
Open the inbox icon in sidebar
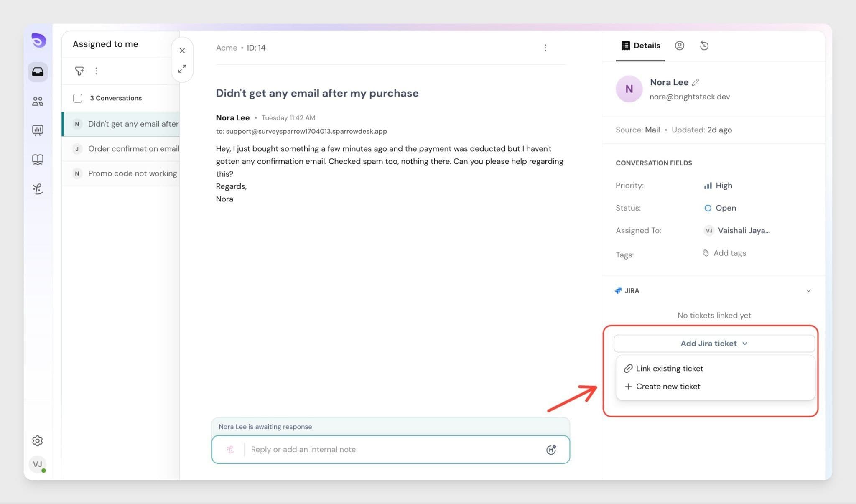(x=38, y=72)
